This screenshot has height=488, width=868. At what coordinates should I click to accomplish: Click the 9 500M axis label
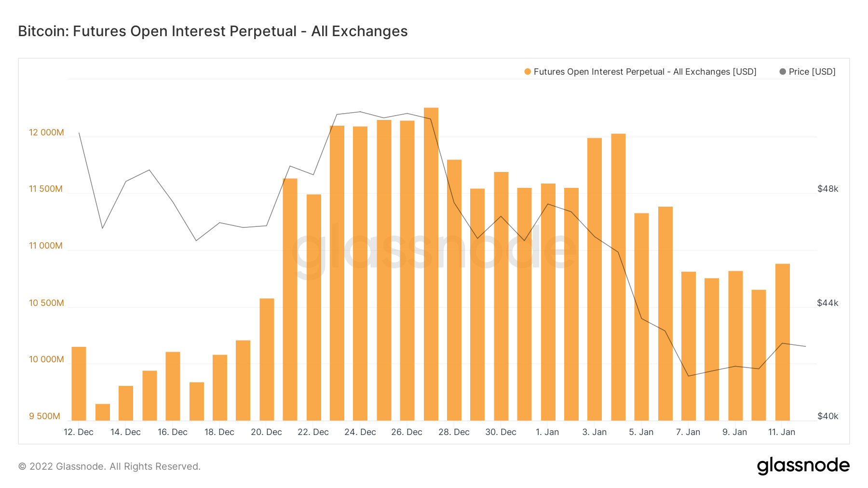[x=44, y=416]
